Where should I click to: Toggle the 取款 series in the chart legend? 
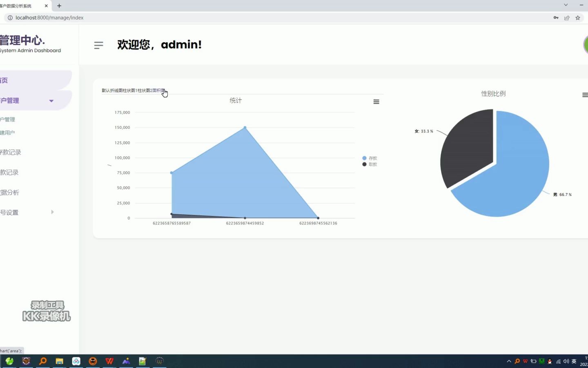(x=370, y=164)
